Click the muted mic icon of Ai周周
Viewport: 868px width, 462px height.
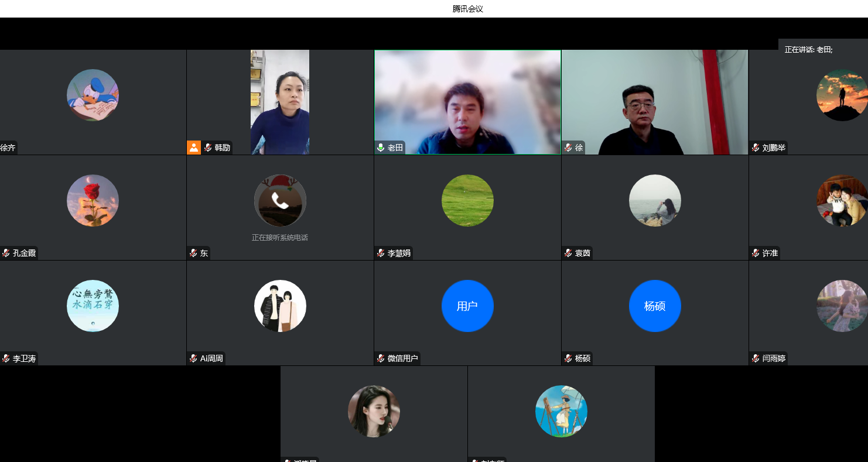pyautogui.click(x=193, y=358)
